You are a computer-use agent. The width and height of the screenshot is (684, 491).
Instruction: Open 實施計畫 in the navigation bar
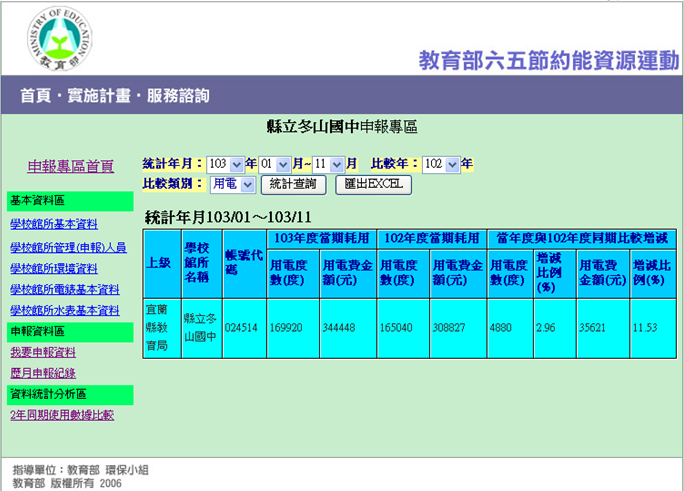click(x=98, y=96)
